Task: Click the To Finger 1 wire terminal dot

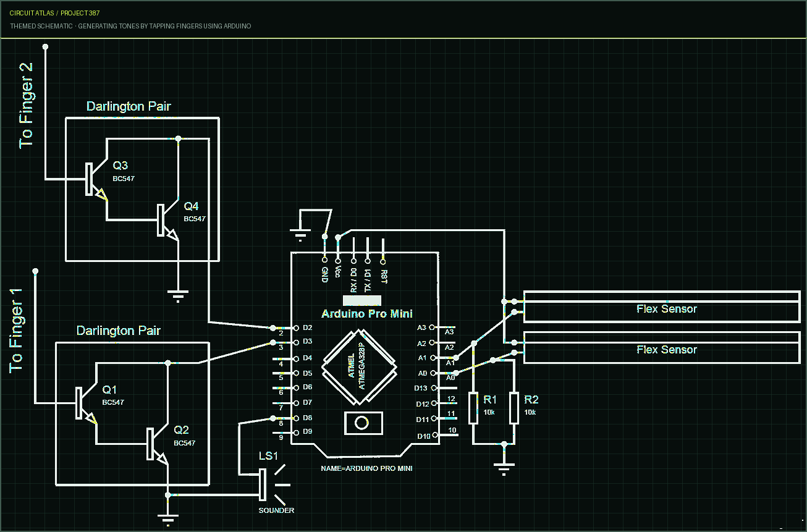Action: (x=35, y=271)
